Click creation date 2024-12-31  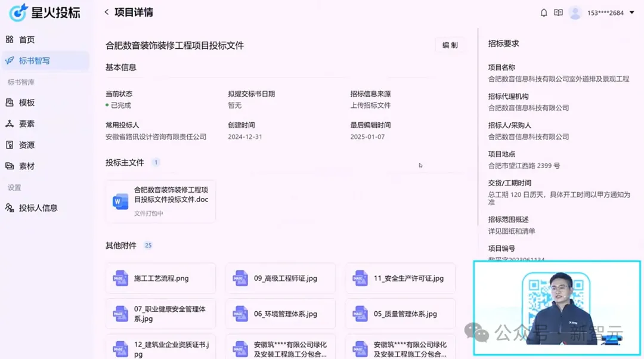(x=245, y=137)
